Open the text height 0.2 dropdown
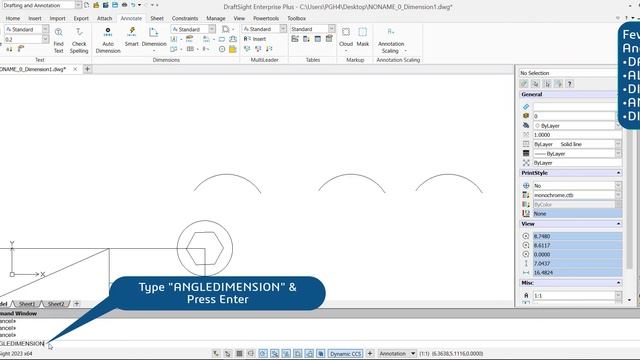640x360 pixels. 45,39
